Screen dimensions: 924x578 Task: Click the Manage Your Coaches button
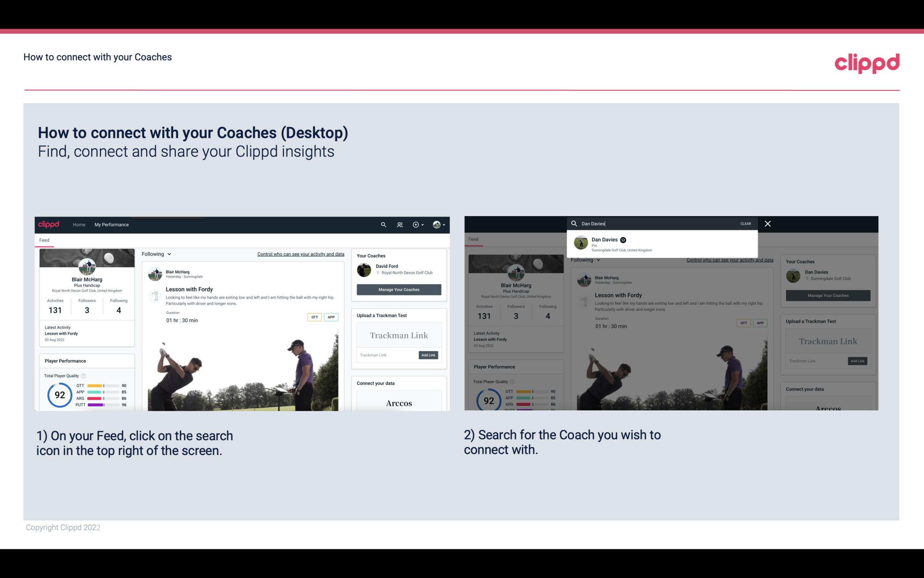(x=399, y=288)
